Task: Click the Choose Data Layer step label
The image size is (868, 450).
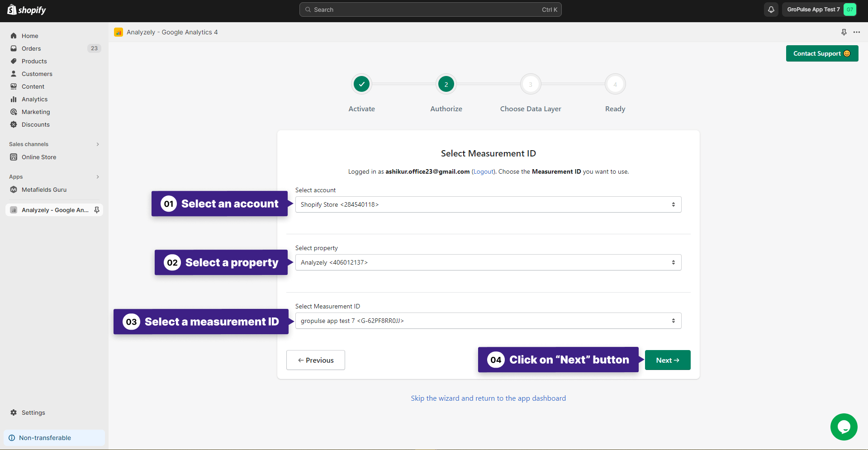Action: tap(531, 109)
